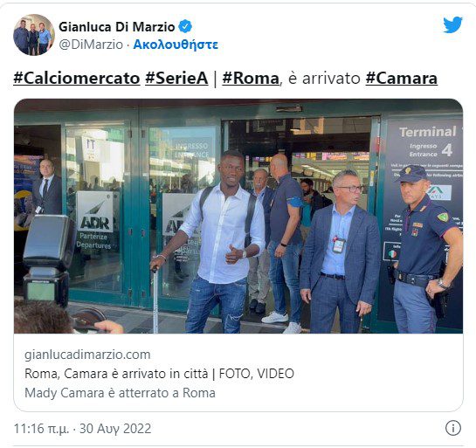Click the Ακολουθήστε follow link
The height and width of the screenshot is (448, 476).
coord(176,45)
